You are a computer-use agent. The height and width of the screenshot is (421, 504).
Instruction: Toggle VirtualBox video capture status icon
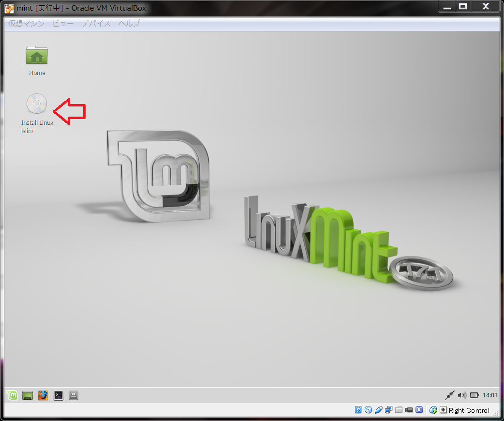409,410
